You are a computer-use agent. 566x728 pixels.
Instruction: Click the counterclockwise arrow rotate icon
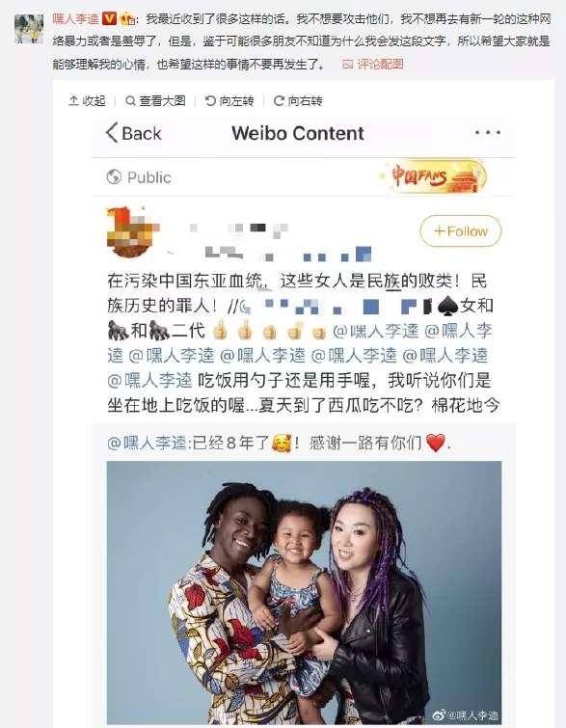coord(210,100)
